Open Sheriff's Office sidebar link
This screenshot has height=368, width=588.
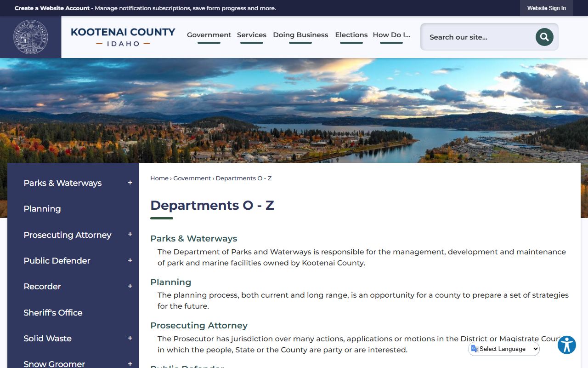point(53,312)
